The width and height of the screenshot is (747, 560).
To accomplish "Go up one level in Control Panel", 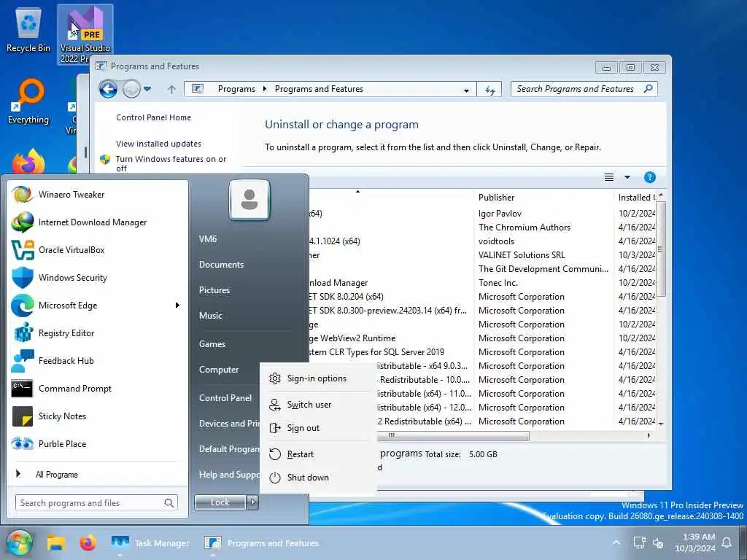I will click(x=171, y=89).
